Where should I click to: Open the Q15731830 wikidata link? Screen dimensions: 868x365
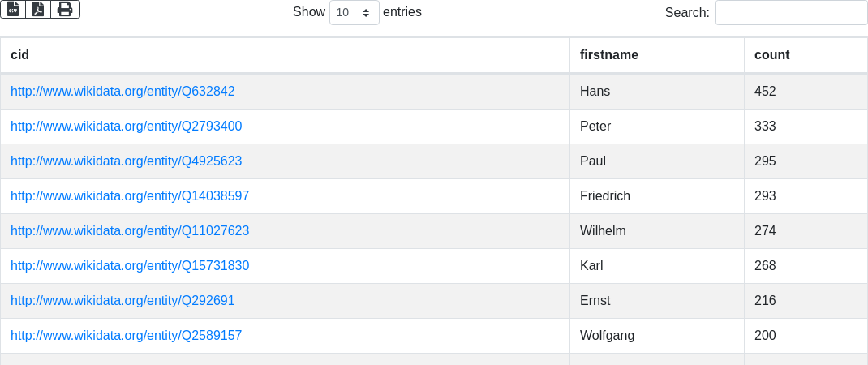click(130, 266)
